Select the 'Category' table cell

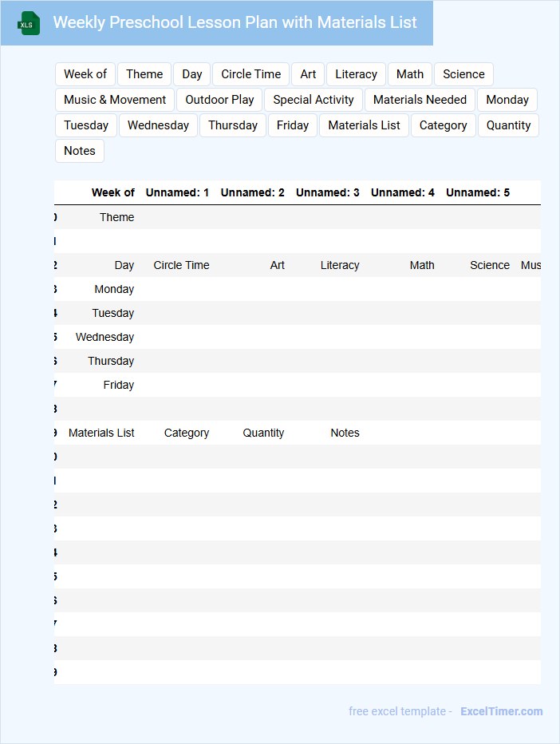pos(187,433)
